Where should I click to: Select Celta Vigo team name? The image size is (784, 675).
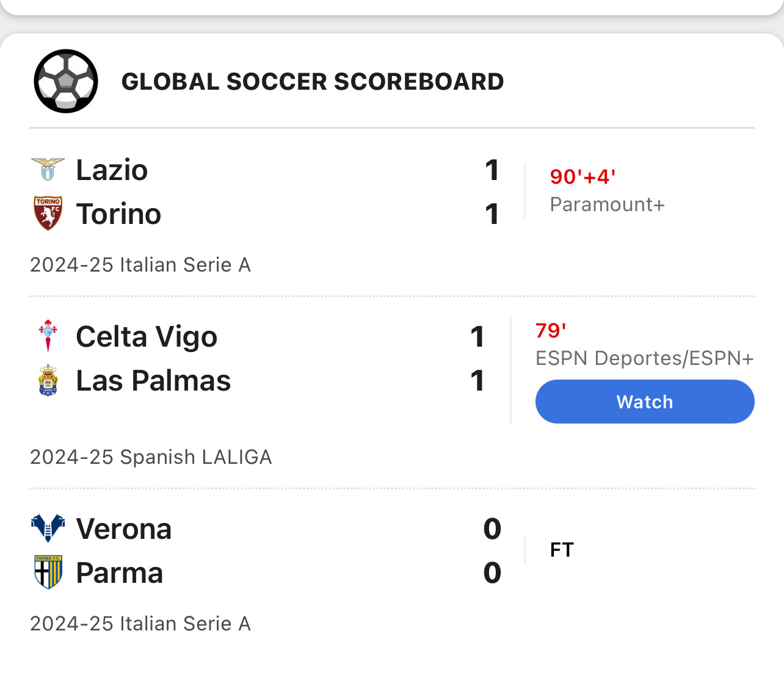click(x=147, y=336)
